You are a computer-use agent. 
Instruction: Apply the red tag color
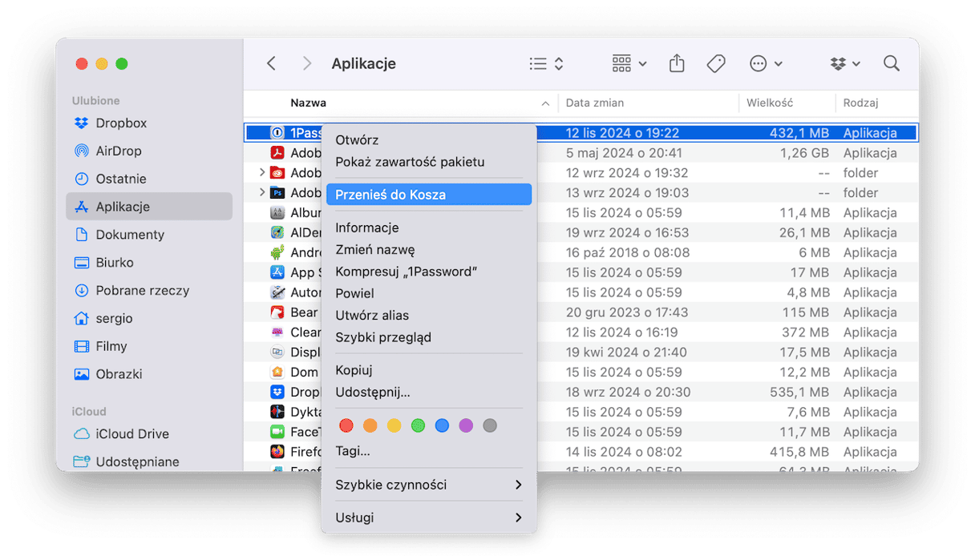tap(346, 425)
